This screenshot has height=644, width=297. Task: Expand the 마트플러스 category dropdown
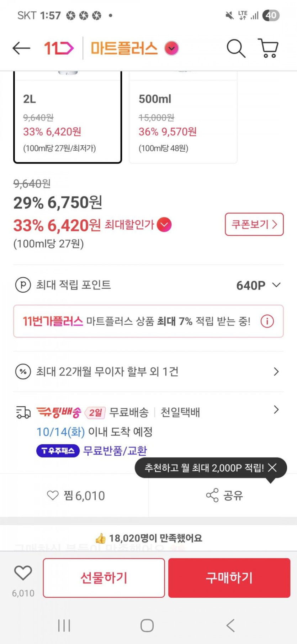pyautogui.click(x=171, y=48)
